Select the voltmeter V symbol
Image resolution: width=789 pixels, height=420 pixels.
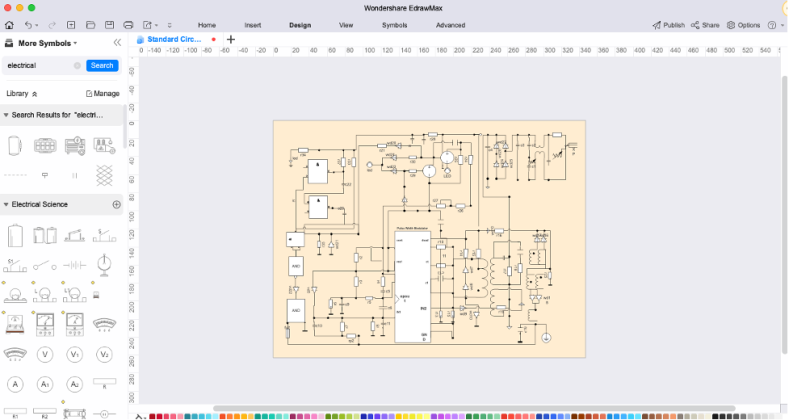coord(44,355)
